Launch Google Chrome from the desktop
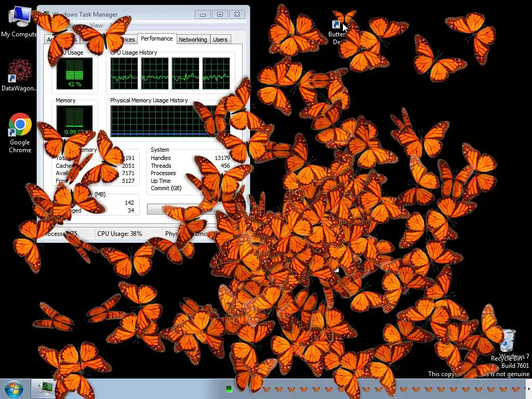 click(x=20, y=133)
